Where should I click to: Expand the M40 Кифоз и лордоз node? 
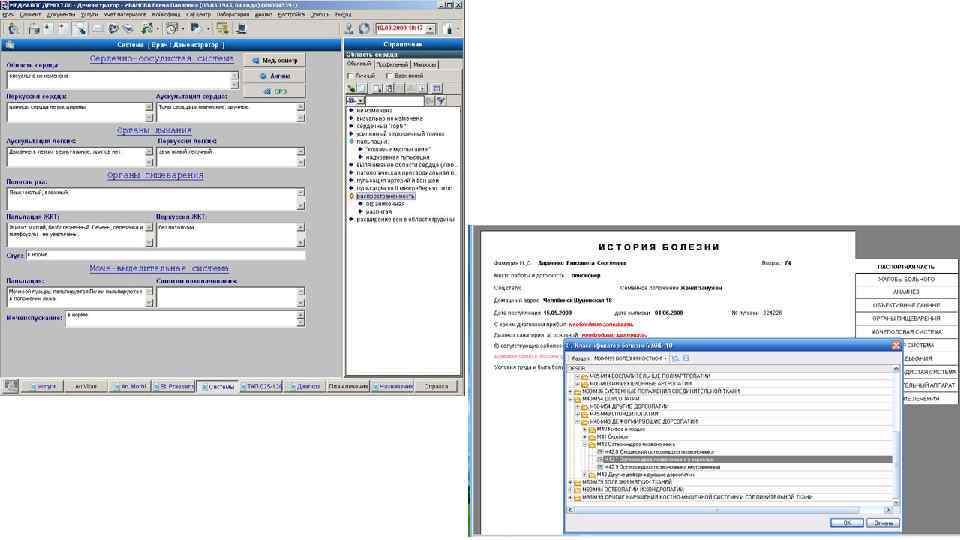[x=585, y=429]
